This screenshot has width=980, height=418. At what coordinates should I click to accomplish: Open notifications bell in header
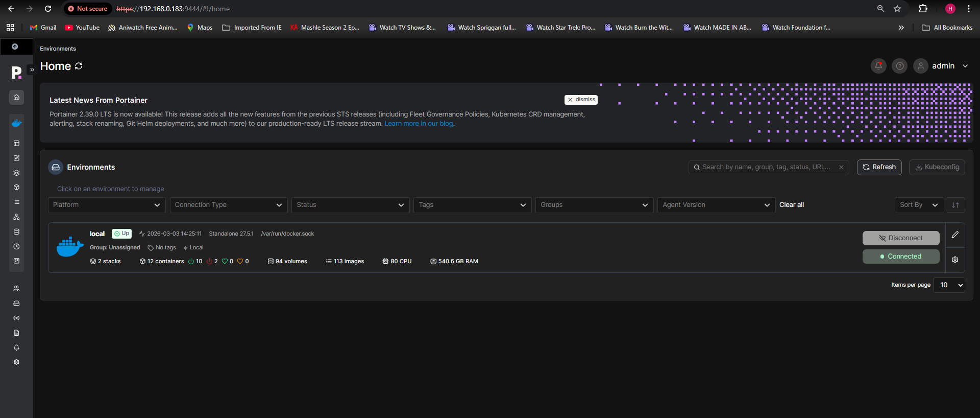878,66
